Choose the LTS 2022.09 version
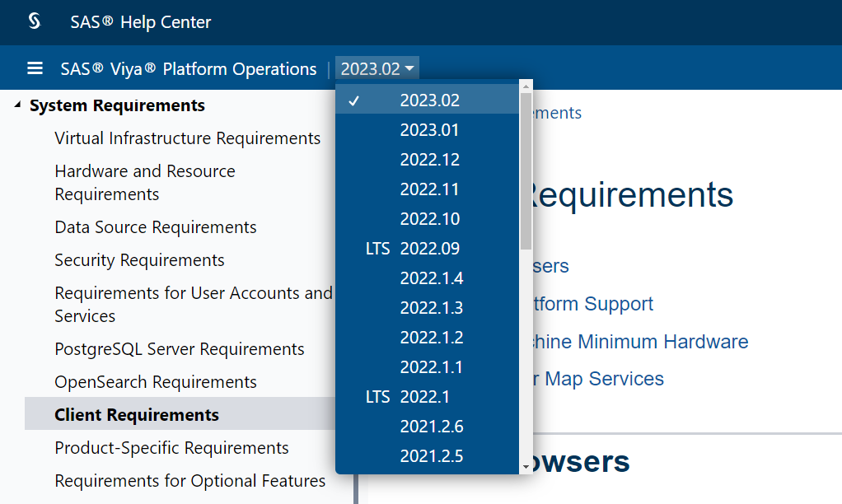 tap(429, 249)
